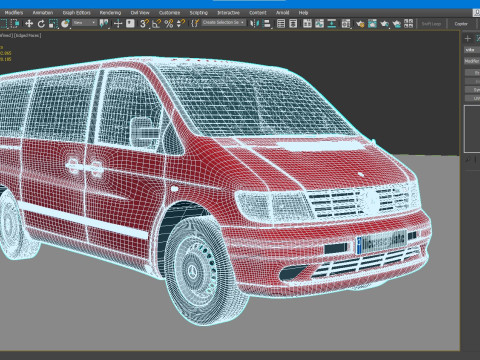The height and width of the screenshot is (360, 480).
Task: Select the Rotate tool
Action: point(41,24)
